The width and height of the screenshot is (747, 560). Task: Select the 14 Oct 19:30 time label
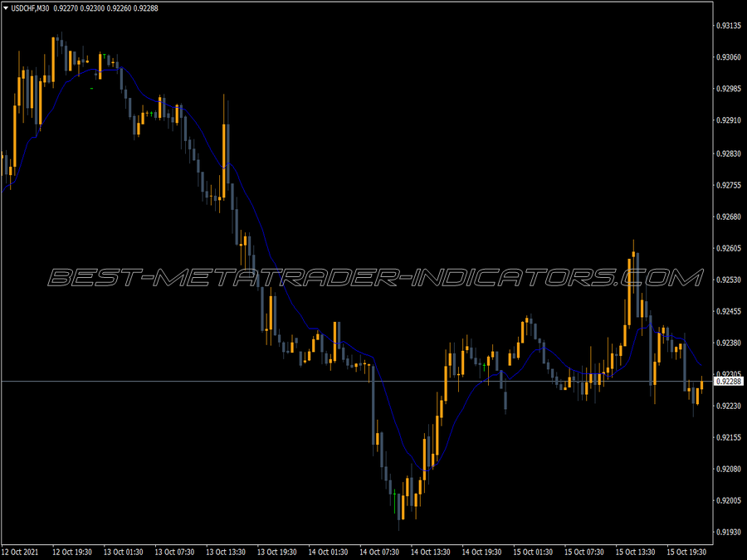[481, 552]
